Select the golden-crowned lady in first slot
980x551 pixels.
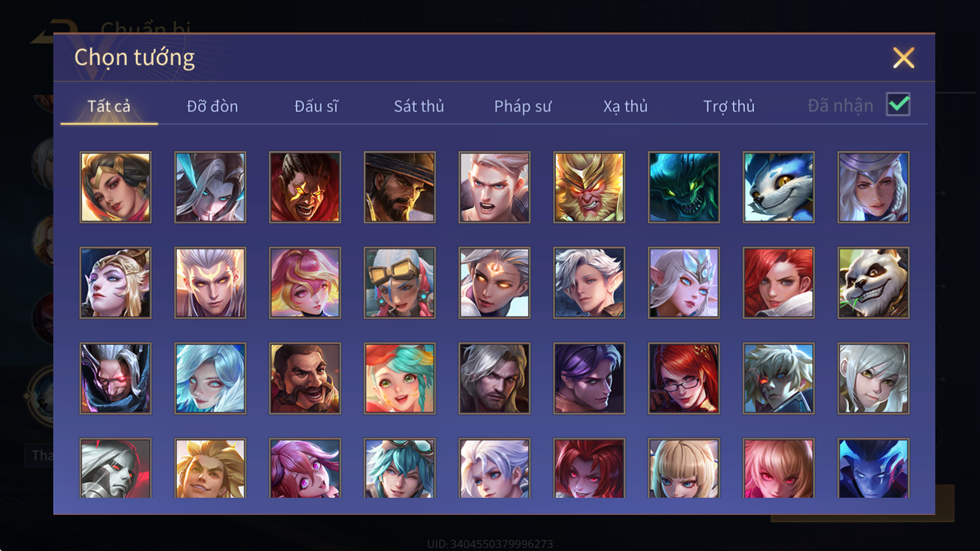pyautogui.click(x=116, y=187)
